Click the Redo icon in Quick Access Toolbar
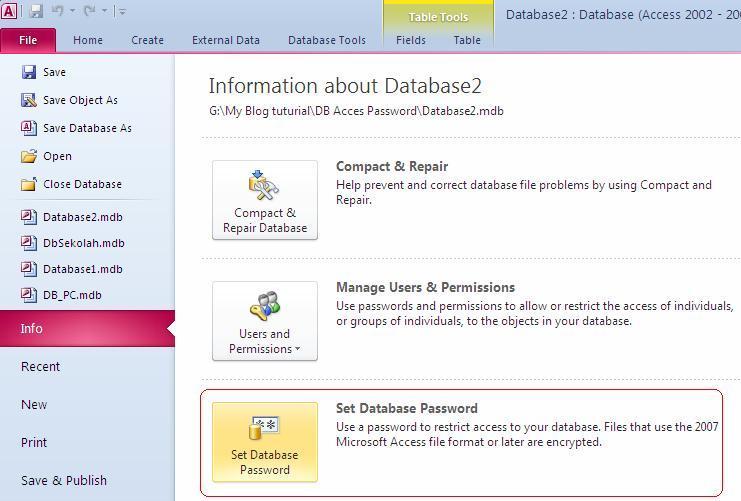The image size is (741, 501). pos(90,11)
